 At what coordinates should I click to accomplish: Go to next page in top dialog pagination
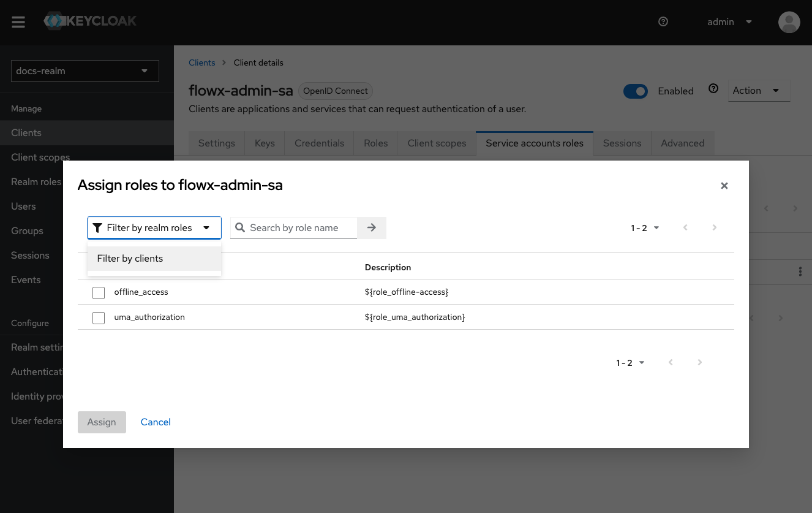point(714,227)
